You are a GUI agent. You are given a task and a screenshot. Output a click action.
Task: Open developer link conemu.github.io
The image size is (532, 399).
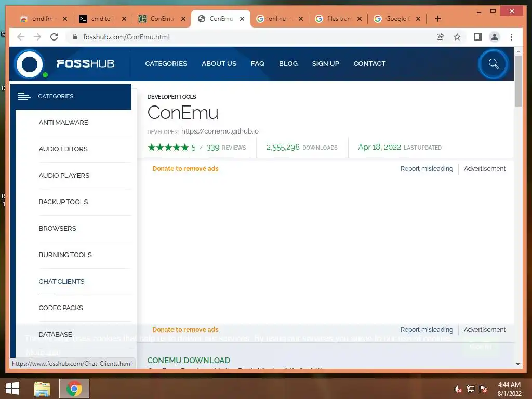[x=220, y=131]
